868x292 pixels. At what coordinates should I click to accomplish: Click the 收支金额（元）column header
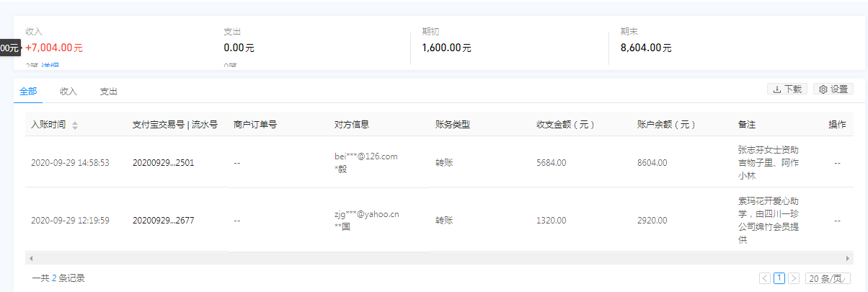[565, 125]
